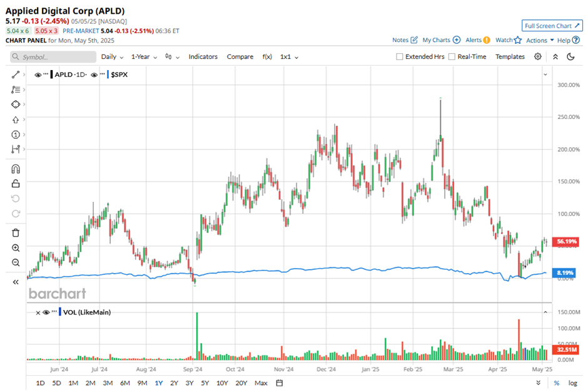The height and width of the screenshot is (392, 588).
Task: Select the trend line drawing tool
Action: (x=16, y=75)
